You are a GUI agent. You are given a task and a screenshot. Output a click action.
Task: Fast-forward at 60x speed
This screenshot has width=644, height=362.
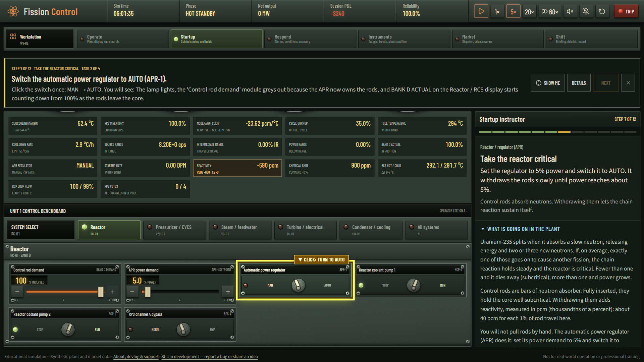tap(550, 11)
